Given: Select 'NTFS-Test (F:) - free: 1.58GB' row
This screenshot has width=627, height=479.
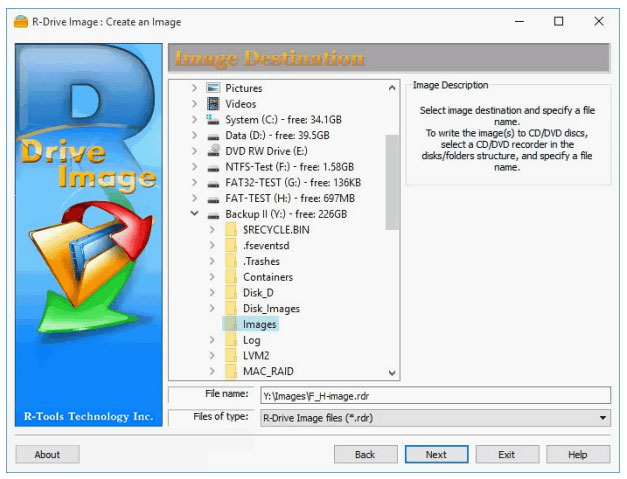Looking at the screenshot, I should click(290, 166).
